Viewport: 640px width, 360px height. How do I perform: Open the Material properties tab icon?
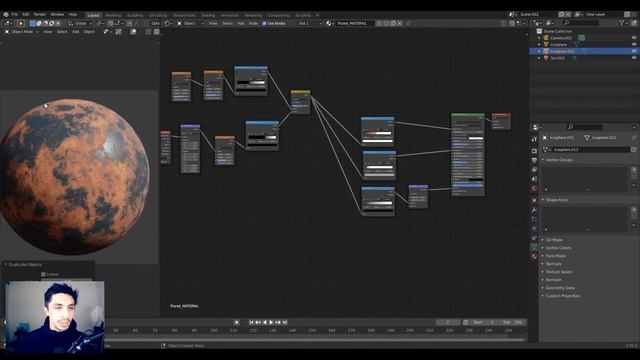click(x=534, y=256)
